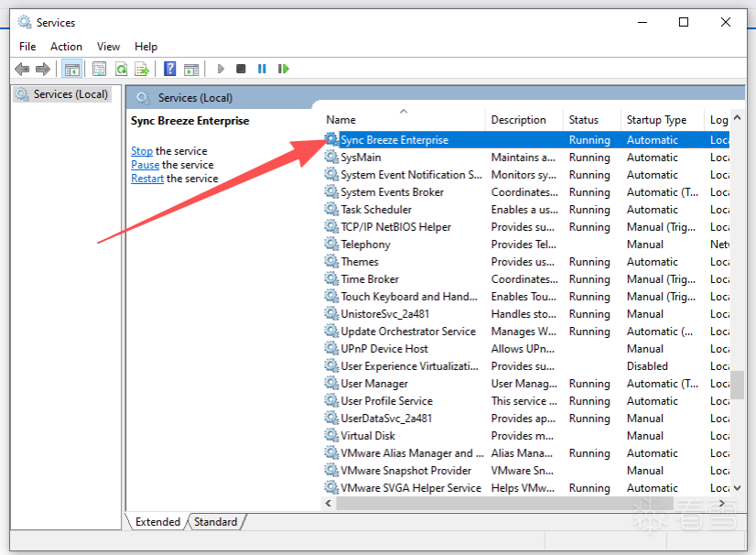Screen dimensions: 756x555
Task: Click Net log on cell for Telephony
Action: click(719, 245)
